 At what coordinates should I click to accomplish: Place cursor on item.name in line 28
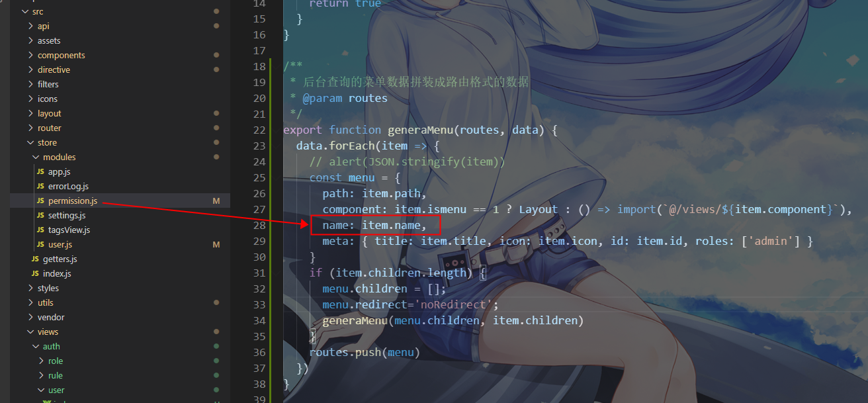click(390, 225)
